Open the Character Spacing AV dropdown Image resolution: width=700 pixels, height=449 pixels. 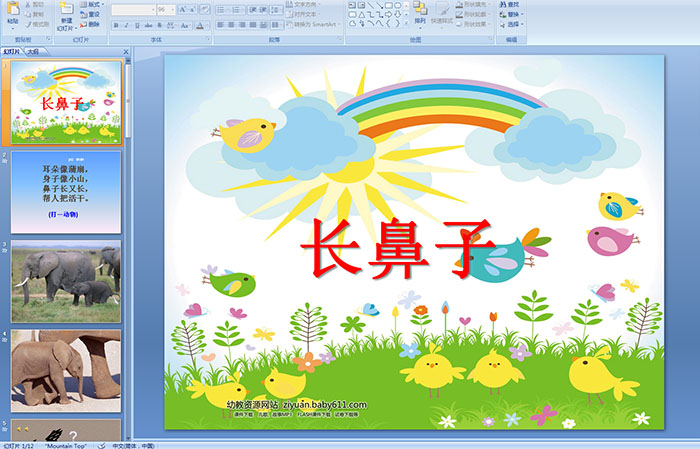171,25
